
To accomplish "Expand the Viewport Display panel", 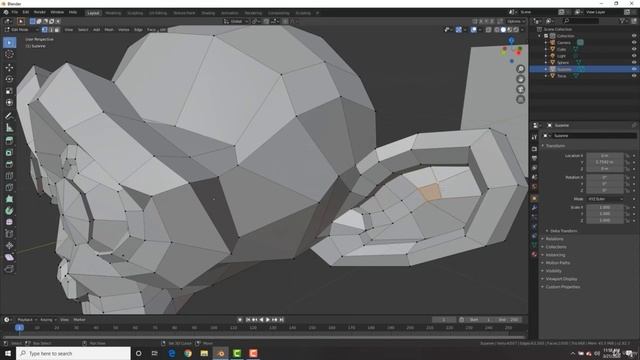I will pyautogui.click(x=560, y=279).
